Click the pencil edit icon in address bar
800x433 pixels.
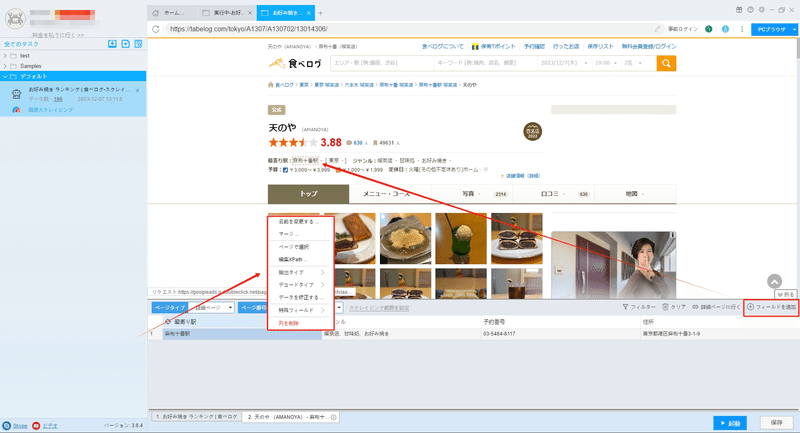658,29
